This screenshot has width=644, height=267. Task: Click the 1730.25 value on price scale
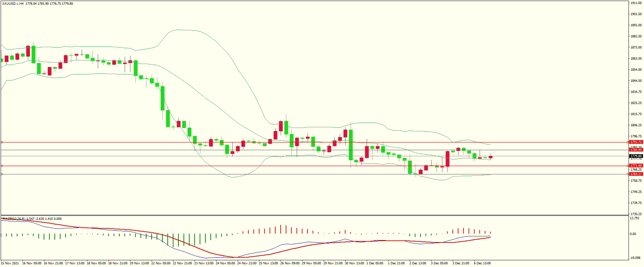pos(636,214)
